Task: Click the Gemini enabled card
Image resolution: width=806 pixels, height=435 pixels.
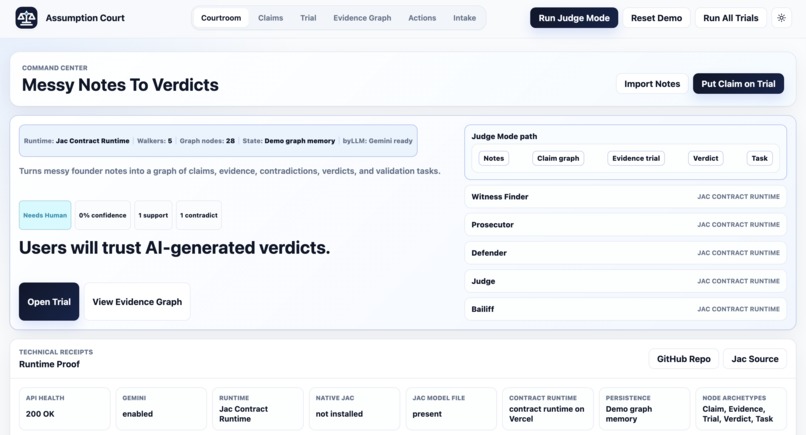Action: (161, 409)
